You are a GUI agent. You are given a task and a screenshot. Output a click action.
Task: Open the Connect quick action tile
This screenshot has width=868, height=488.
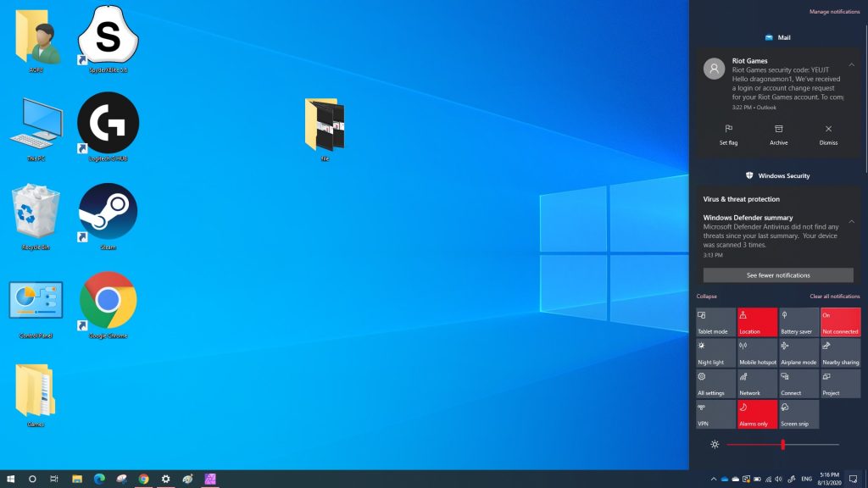[x=798, y=384]
